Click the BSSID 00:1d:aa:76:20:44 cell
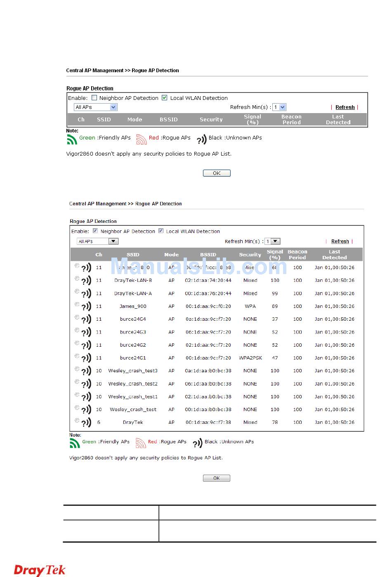Image resolution: width=392 pixels, height=577 pixels. click(x=208, y=294)
